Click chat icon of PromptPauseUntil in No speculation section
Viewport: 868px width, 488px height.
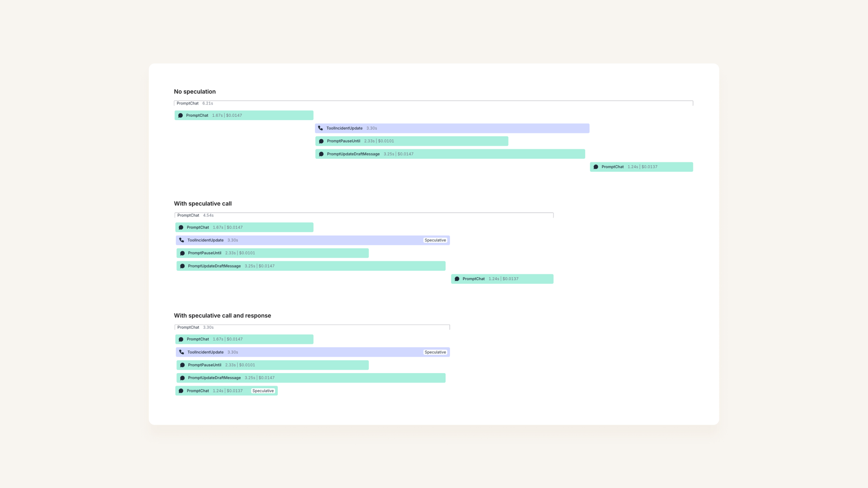coord(321,141)
